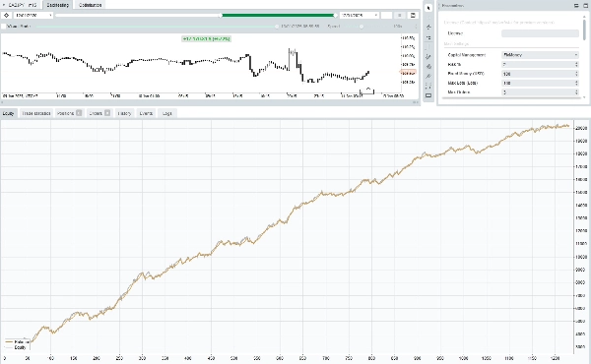Image resolution: width=591 pixels, height=364 pixels.
Task: Open the Positions tab
Action: coord(69,113)
